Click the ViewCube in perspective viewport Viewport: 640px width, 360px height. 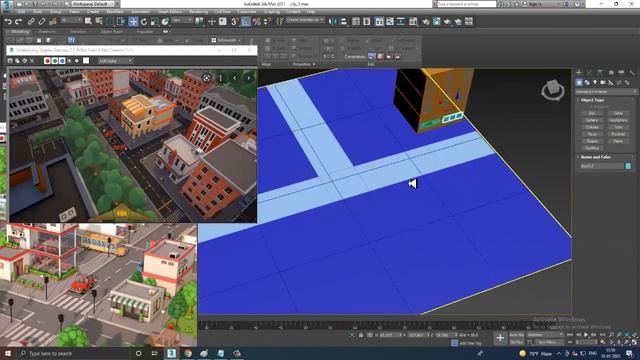pos(553,90)
